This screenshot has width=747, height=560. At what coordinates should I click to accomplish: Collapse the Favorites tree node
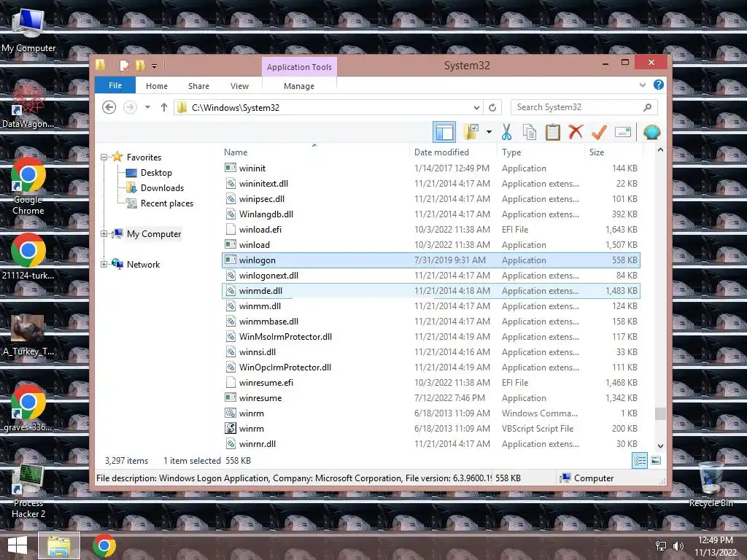(x=104, y=157)
